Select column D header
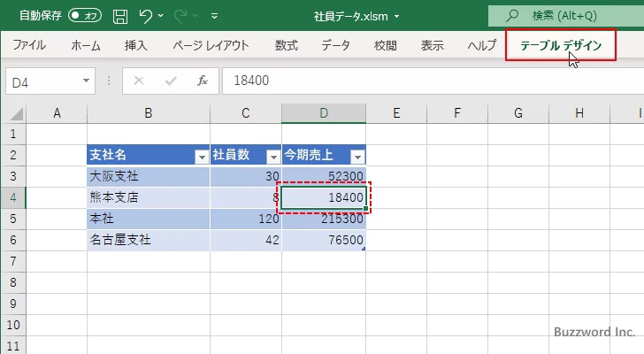The height and width of the screenshot is (354, 644). click(324, 113)
